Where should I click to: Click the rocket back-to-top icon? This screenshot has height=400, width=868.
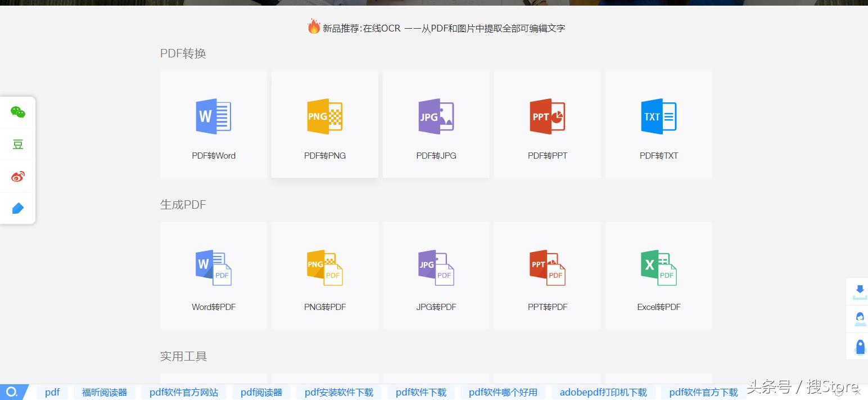pyautogui.click(x=860, y=347)
